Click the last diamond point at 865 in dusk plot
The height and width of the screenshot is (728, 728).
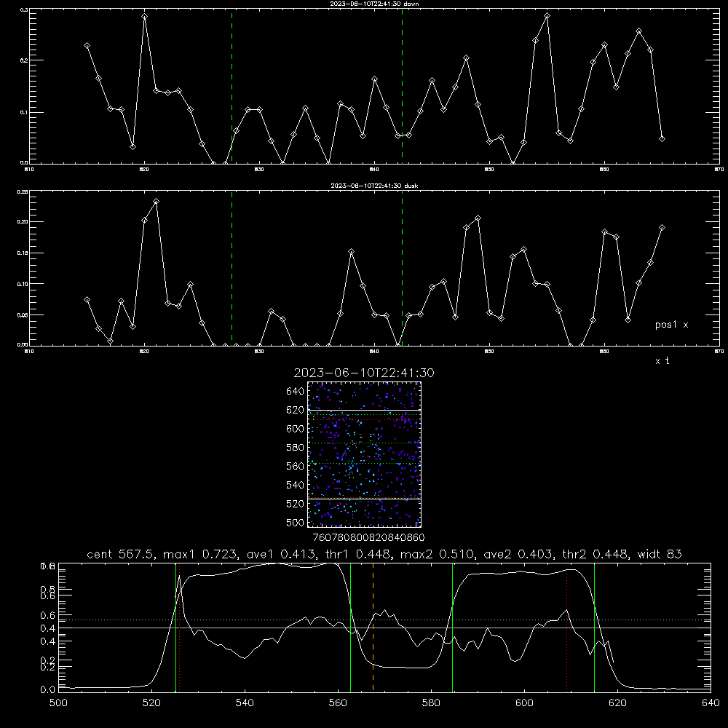click(x=662, y=227)
